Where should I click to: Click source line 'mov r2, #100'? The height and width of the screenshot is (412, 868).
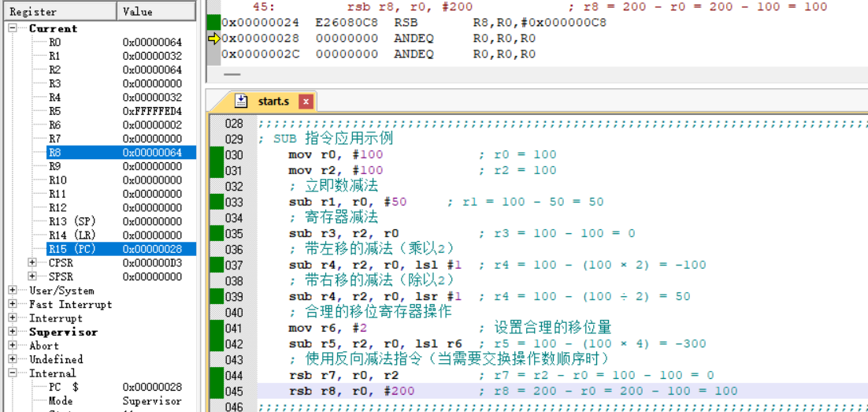[x=336, y=170]
